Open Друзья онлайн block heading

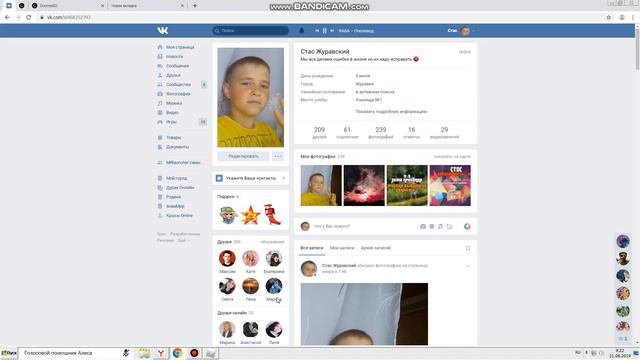232,313
